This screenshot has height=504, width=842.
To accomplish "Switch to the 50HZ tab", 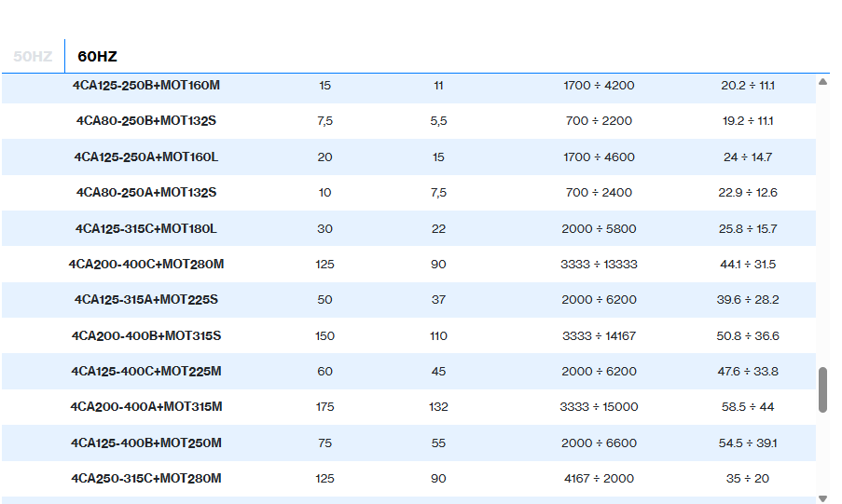I will coord(33,57).
